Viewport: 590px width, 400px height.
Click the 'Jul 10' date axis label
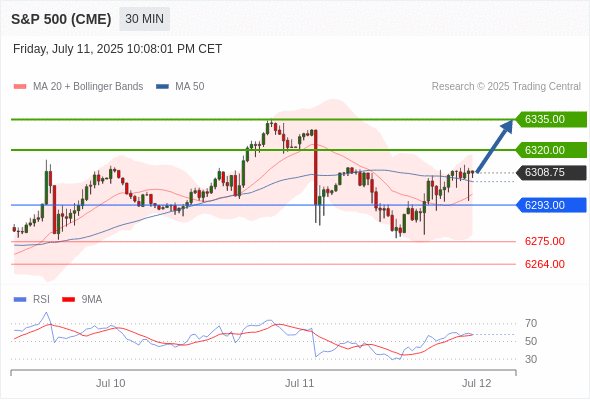111,383
